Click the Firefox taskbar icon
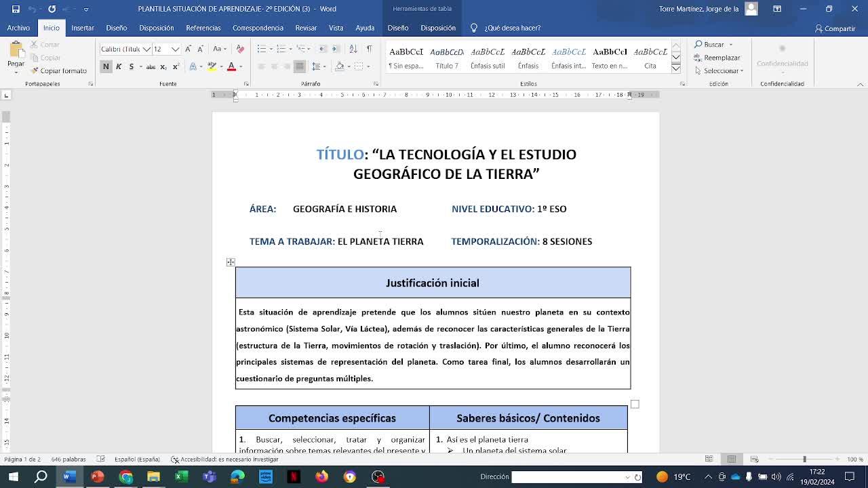 321,476
